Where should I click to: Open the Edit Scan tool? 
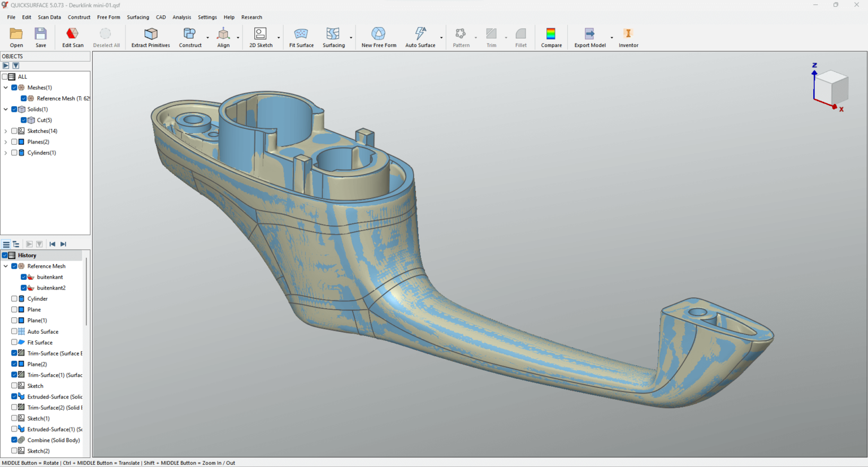[72, 37]
